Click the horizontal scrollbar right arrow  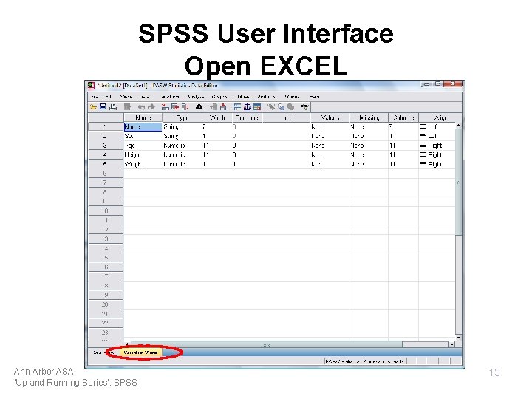click(451, 344)
